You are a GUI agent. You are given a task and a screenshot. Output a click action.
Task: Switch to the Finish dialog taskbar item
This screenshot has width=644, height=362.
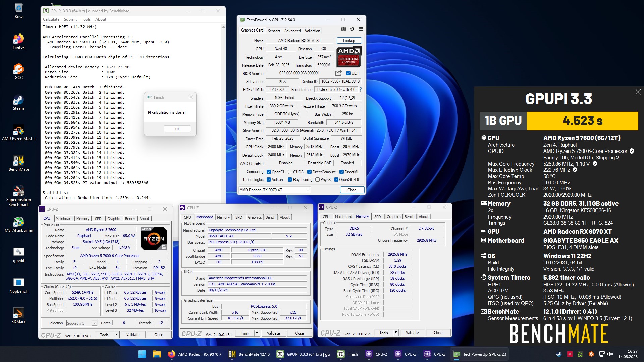pos(347,354)
